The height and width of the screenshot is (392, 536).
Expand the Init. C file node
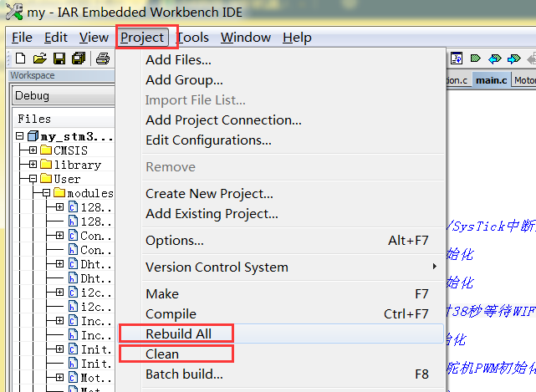pyautogui.click(x=60, y=349)
